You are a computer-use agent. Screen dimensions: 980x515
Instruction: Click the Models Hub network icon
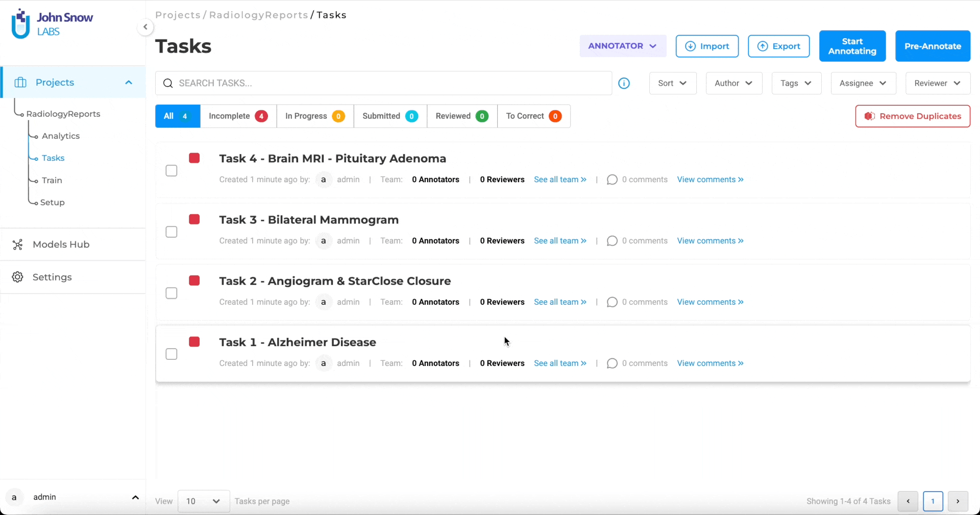(18, 244)
